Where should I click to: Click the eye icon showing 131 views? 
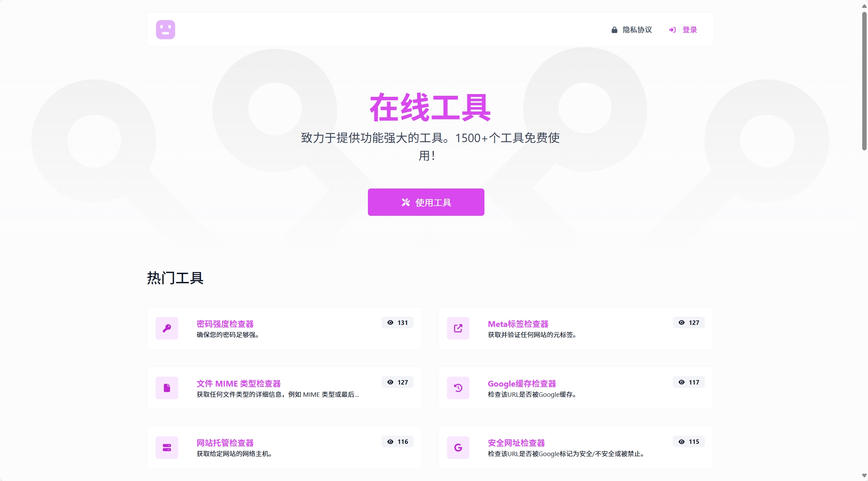tap(390, 322)
